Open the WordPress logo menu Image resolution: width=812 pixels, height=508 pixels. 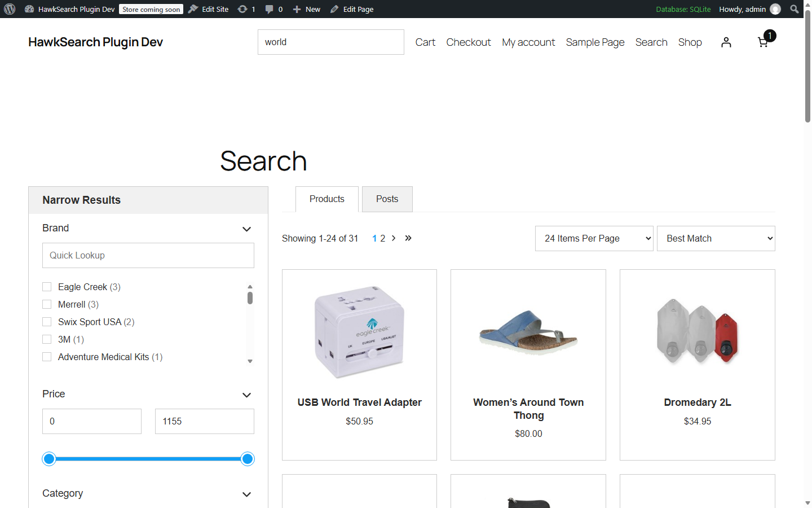(x=10, y=9)
